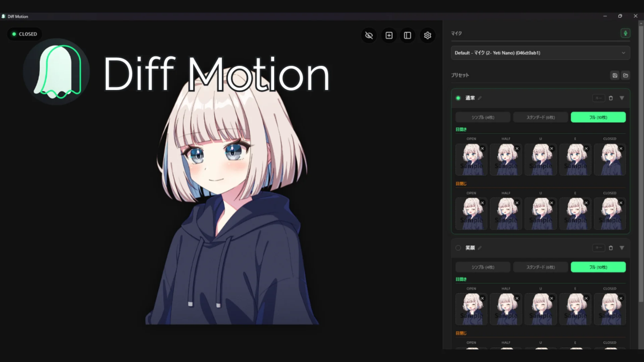Click 通常 eyes-closed OPEN mouth thumbnail
The width and height of the screenshot is (644, 362).
[471, 214]
